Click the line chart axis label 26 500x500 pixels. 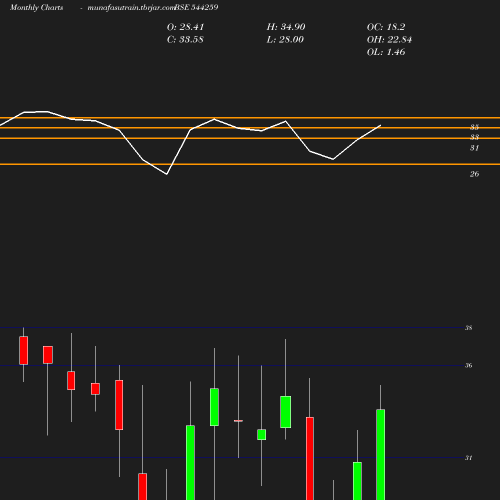coord(474,174)
